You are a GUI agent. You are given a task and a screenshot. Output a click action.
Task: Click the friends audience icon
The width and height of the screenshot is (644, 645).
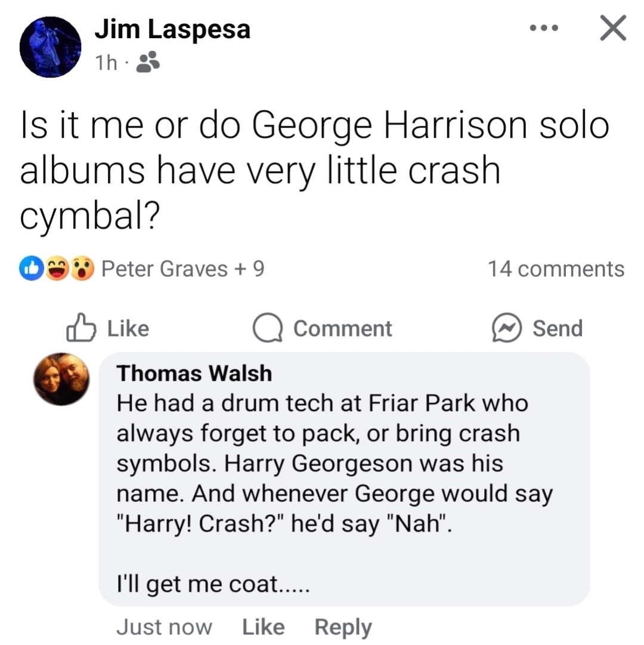point(147,62)
